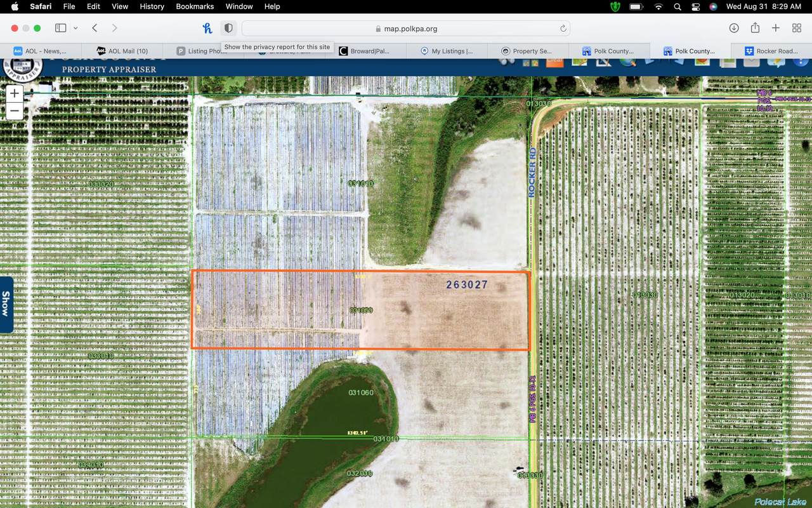
Task: Click parcel label 031060 on the pond
Action: pos(361,392)
